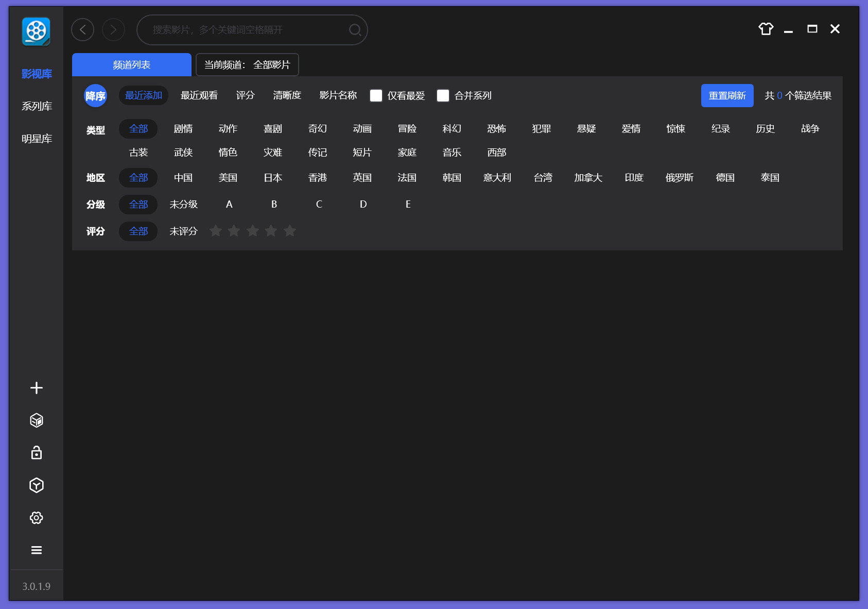The height and width of the screenshot is (609, 868).
Task: Select 明星库 in the left sidebar
Action: [x=36, y=138]
